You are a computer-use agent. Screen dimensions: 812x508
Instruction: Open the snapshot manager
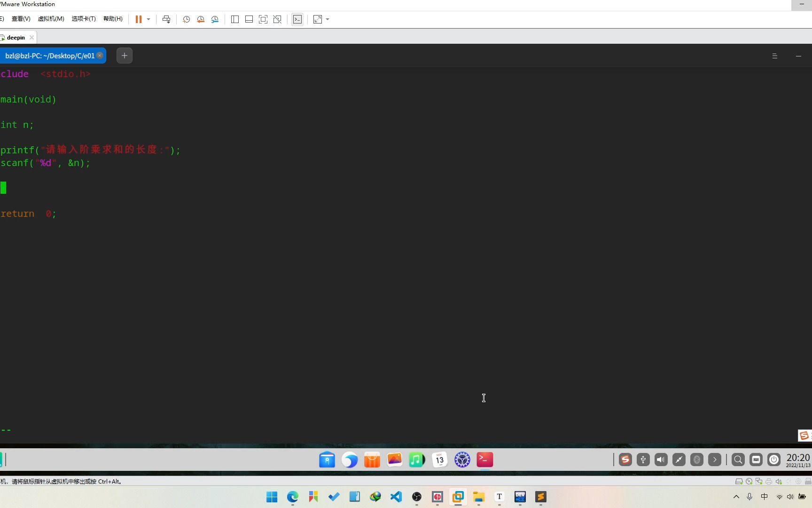pos(215,19)
